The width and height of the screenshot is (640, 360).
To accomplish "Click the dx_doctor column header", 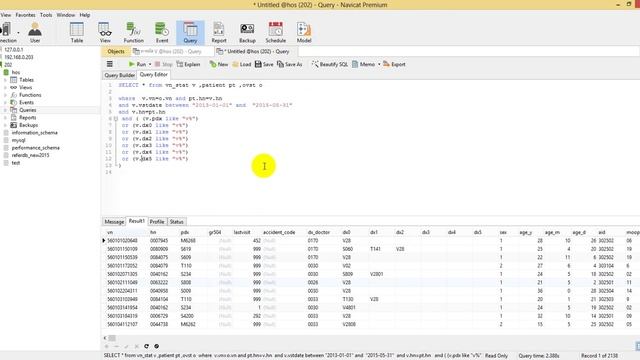I will click(x=322, y=232).
